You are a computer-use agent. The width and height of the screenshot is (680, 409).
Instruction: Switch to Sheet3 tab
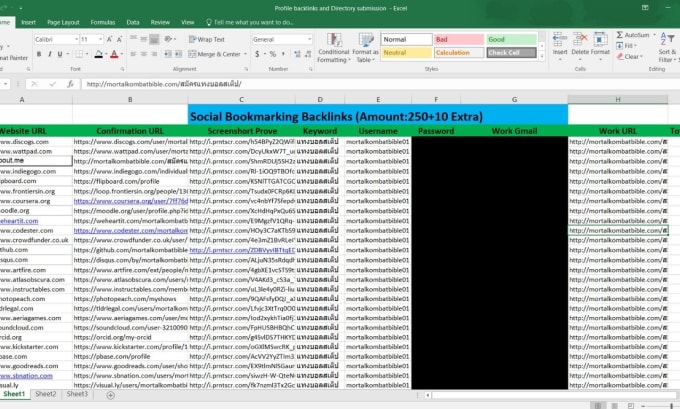coord(77,394)
